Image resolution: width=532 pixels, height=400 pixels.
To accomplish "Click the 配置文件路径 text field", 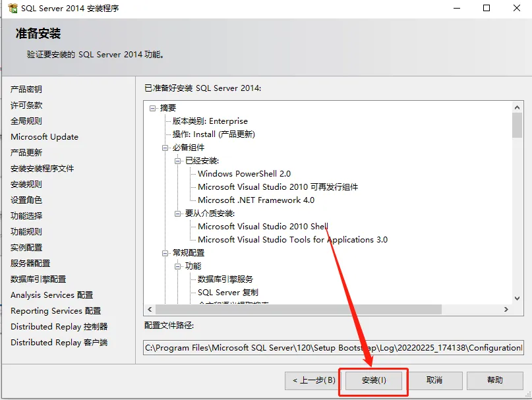I will point(333,348).
